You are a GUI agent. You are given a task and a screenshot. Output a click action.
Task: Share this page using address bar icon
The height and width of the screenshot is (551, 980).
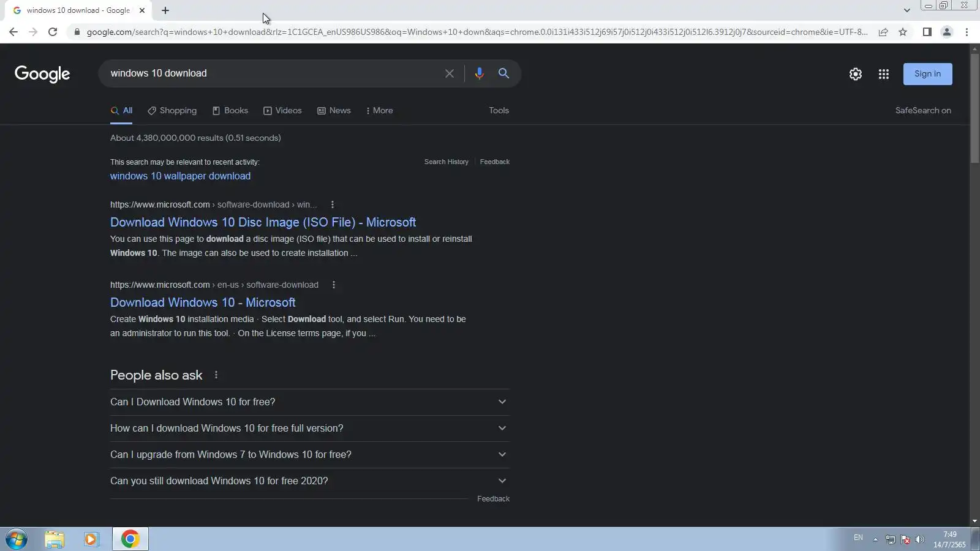pyautogui.click(x=883, y=32)
